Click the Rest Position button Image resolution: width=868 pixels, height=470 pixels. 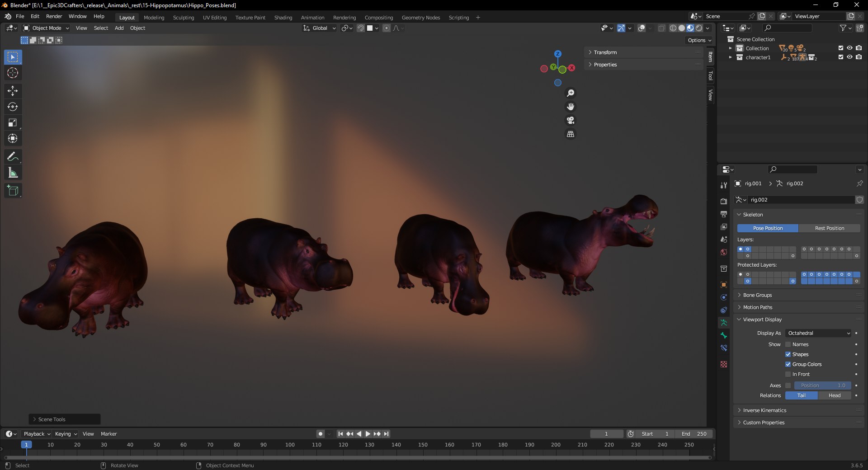[830, 228]
